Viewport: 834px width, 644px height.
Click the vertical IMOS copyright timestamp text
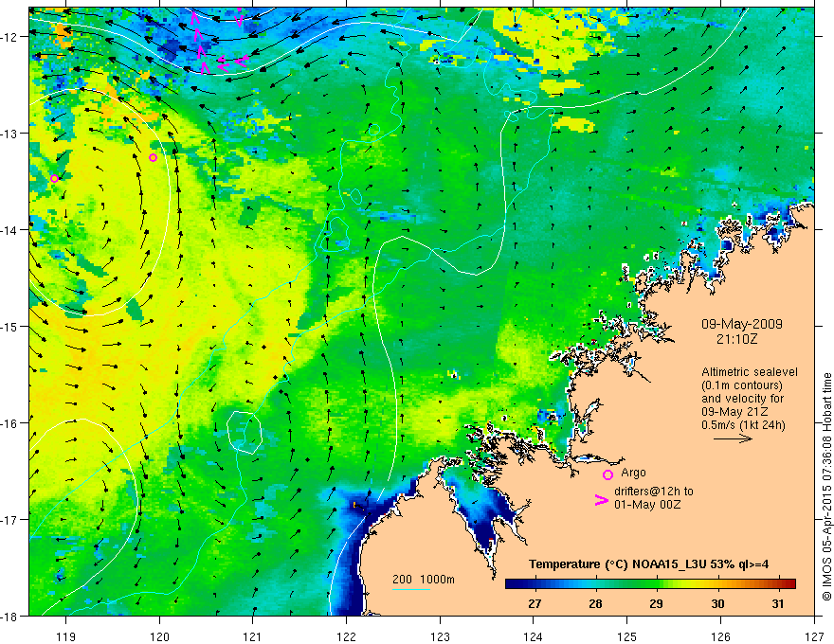(826, 487)
